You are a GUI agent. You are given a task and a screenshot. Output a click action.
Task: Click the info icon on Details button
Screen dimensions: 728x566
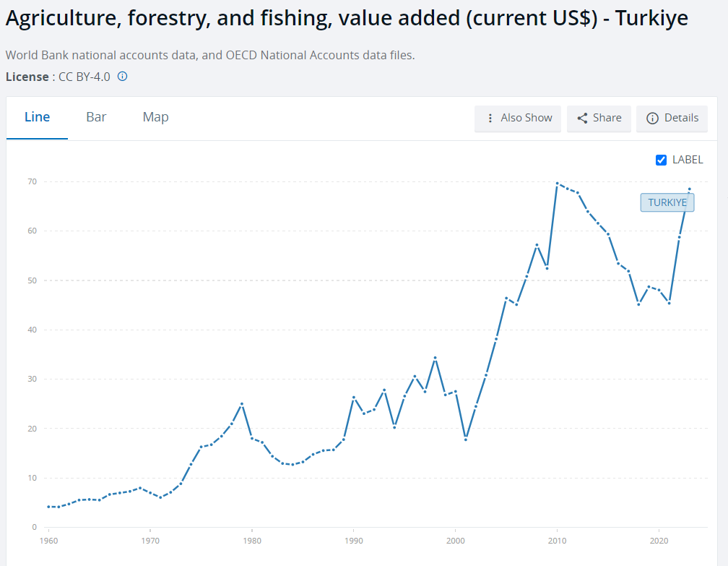[x=652, y=118]
